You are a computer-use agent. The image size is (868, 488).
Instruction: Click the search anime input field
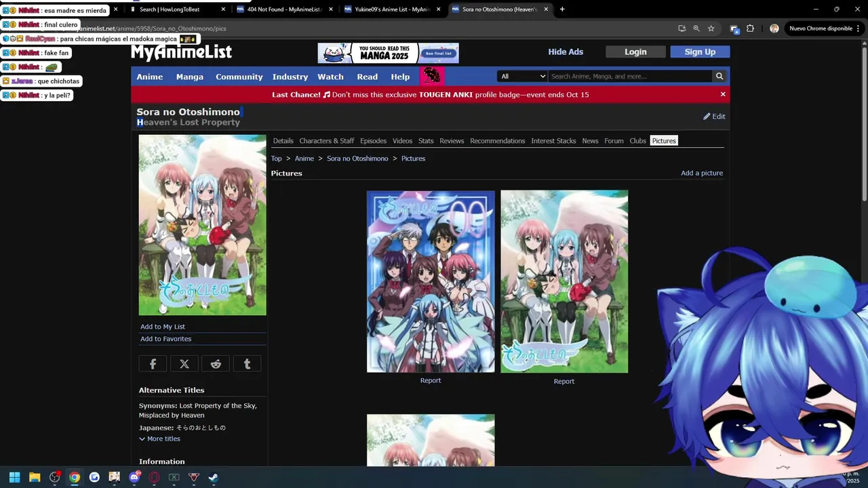pyautogui.click(x=631, y=77)
